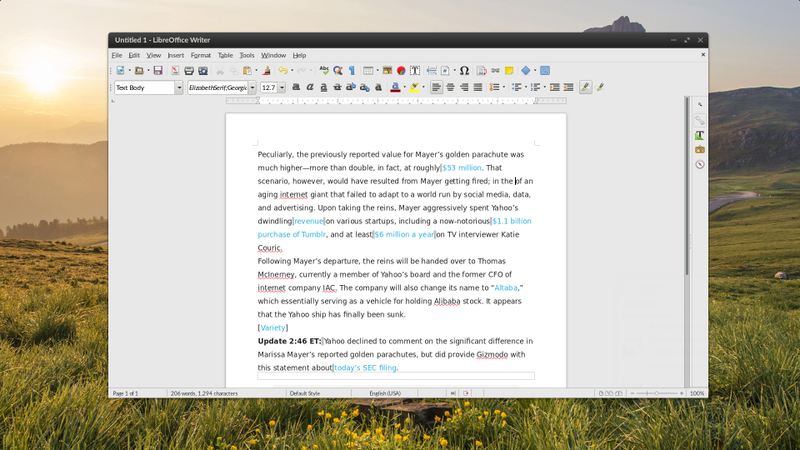Screen dimensions: 800x450
Task: Open sidebar Navigator compass icon
Action: tap(699, 164)
